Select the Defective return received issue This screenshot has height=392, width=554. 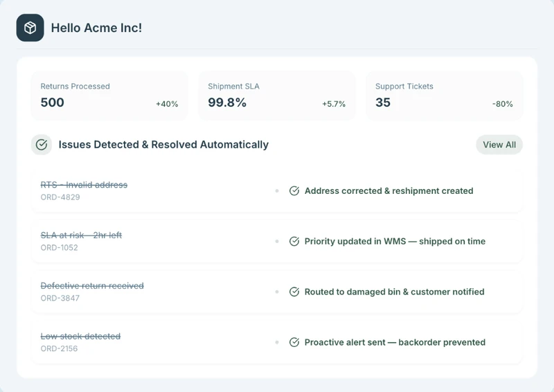[x=92, y=285]
